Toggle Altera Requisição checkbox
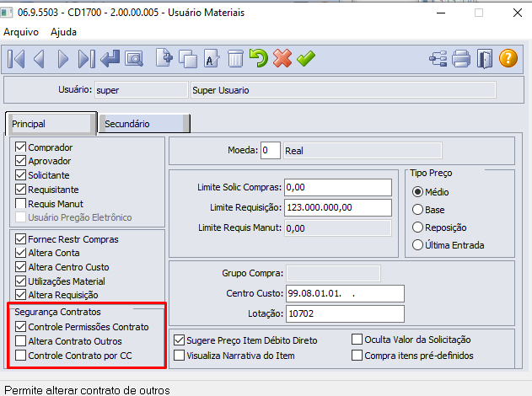Screen dimensions: 532x396 pyautogui.click(x=21, y=295)
